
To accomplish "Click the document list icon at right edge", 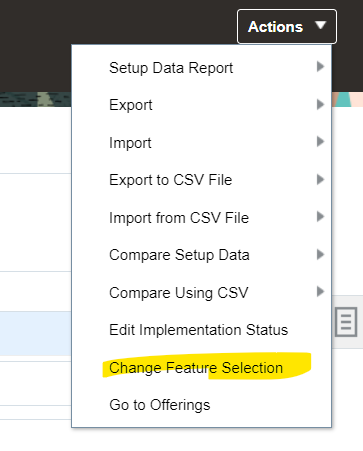I will (346, 322).
